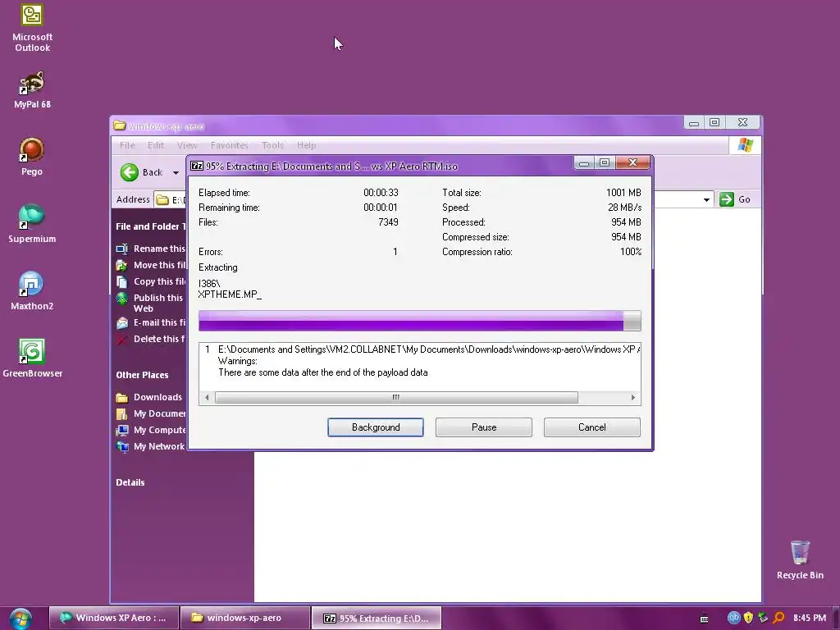Viewport: 840px width, 630px height.
Task: Switch to windows-xp-aero folder taskbar button
Action: [245, 619]
